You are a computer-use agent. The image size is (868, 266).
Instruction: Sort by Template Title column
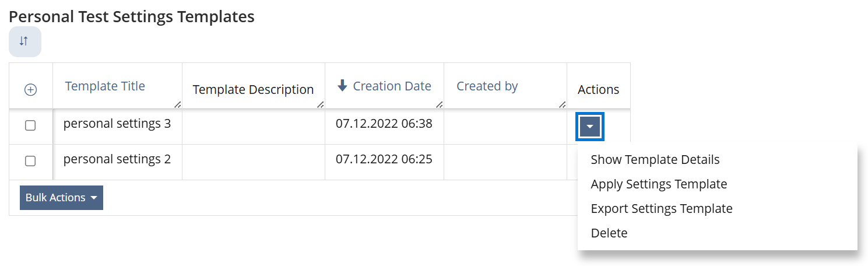click(x=105, y=86)
